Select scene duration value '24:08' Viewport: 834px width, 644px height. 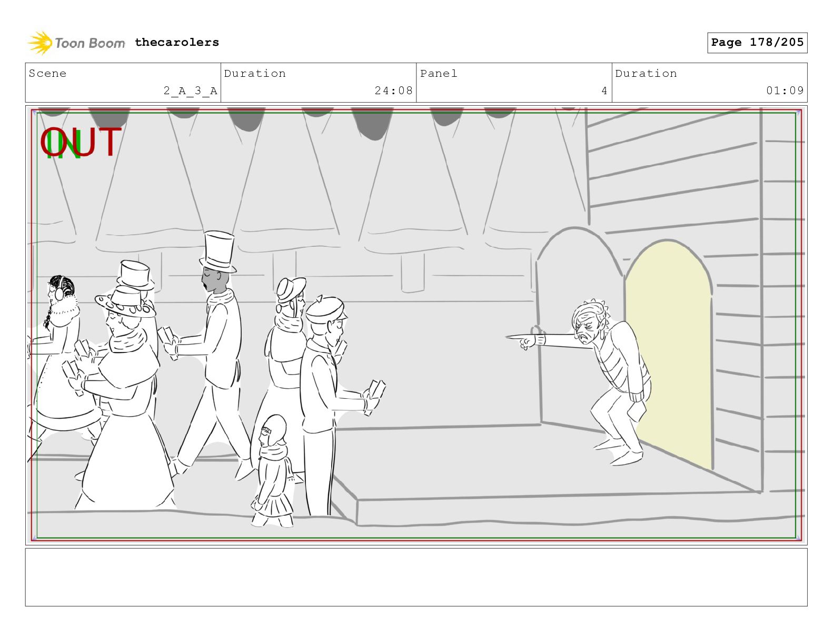click(x=393, y=90)
